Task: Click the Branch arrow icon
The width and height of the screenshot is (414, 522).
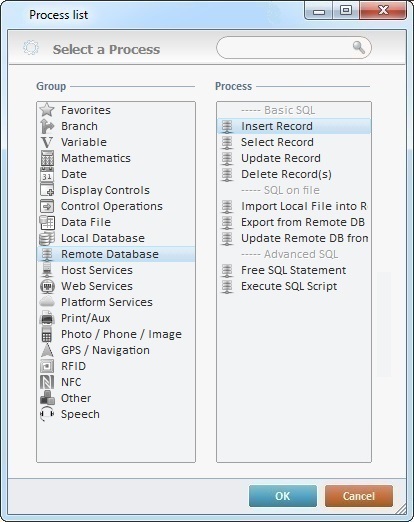Action: (x=47, y=126)
